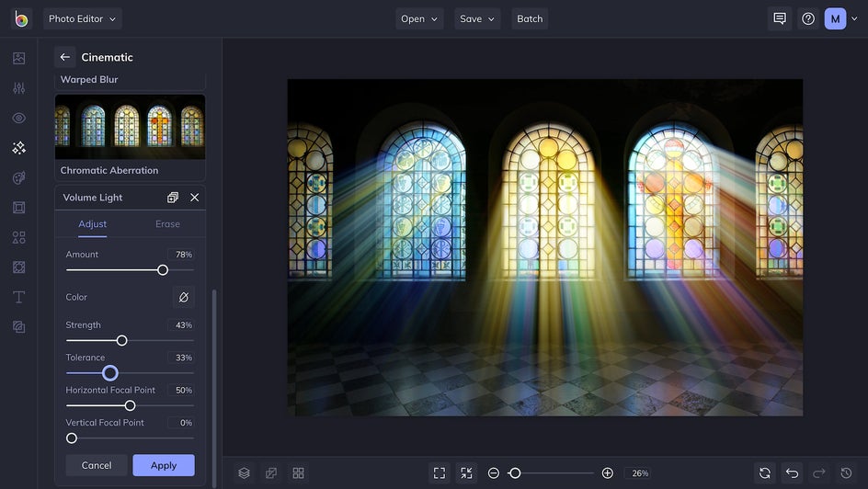Click the Color picker swatch for Volume Light
868x489 pixels.
tap(184, 297)
